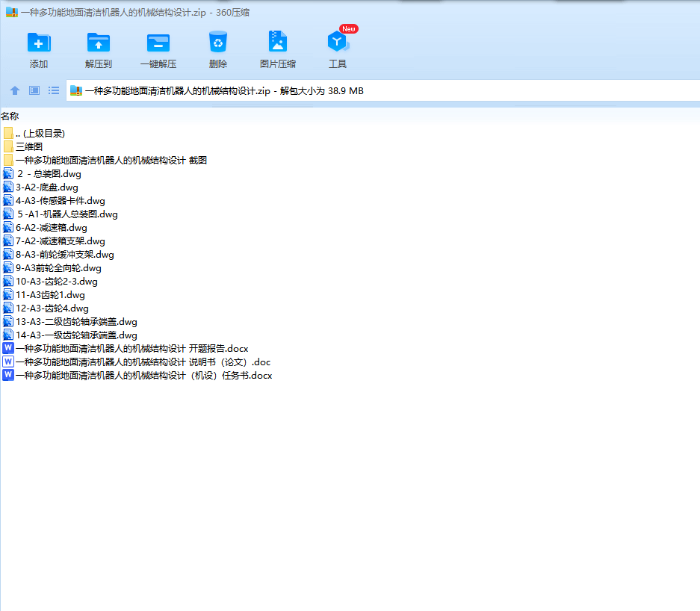Select the 开题报告.docx file name

coord(131,349)
